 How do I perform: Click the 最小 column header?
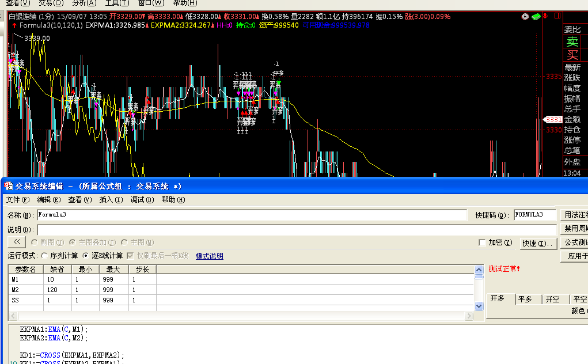tap(85, 270)
